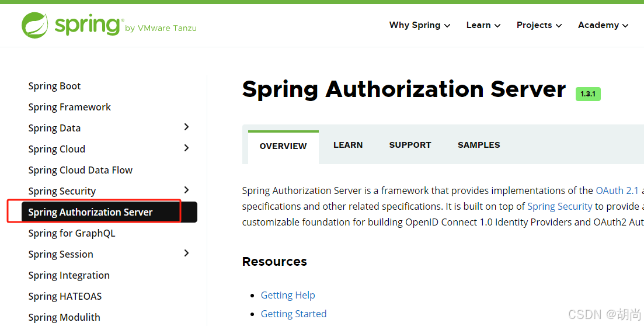644x326 pixels.
Task: Open Spring Integration project
Action: [x=69, y=275]
